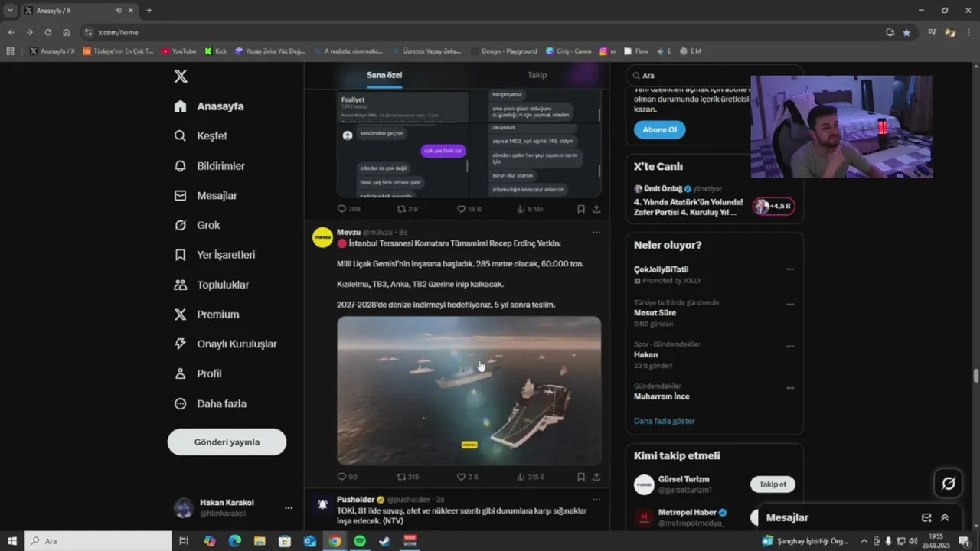Screen dimensions: 980x551
Task: Open Keşfet explore page
Action: point(201,135)
